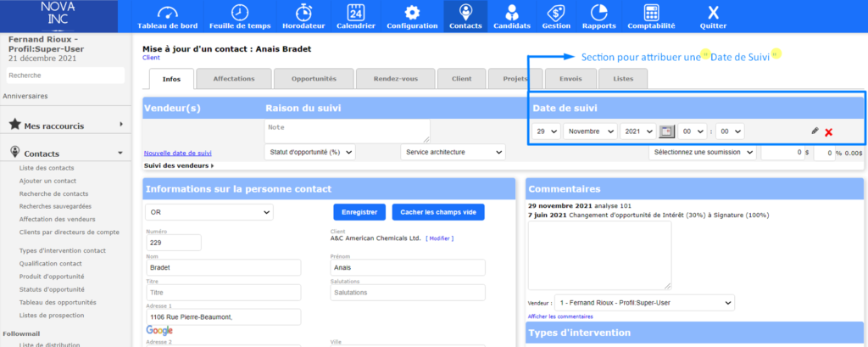Viewport: 868px width, 347px height.
Task: Open the Horodateur stopwatch icon
Action: tap(302, 13)
